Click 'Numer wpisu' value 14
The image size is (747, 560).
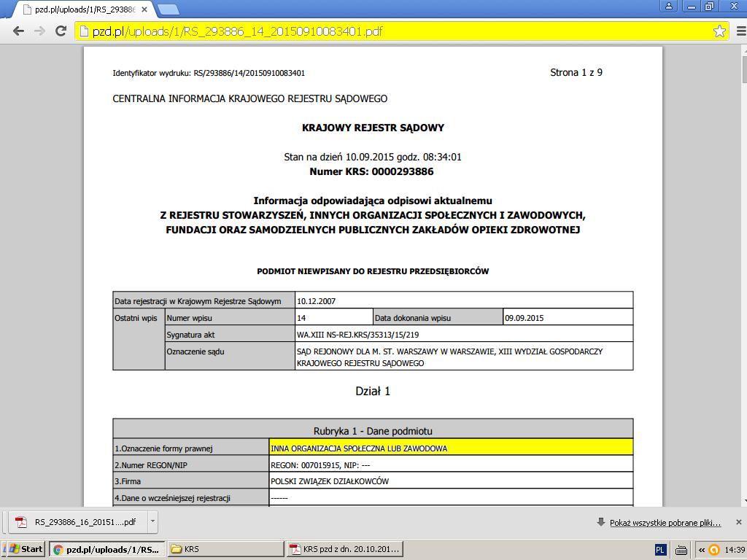click(x=334, y=318)
